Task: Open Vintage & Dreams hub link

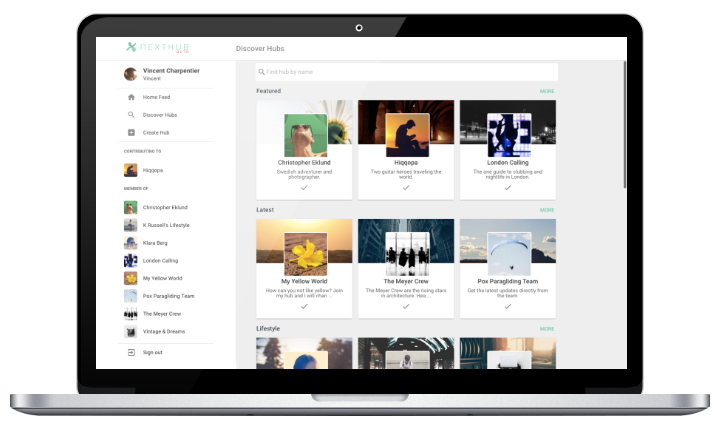Action: (x=163, y=332)
